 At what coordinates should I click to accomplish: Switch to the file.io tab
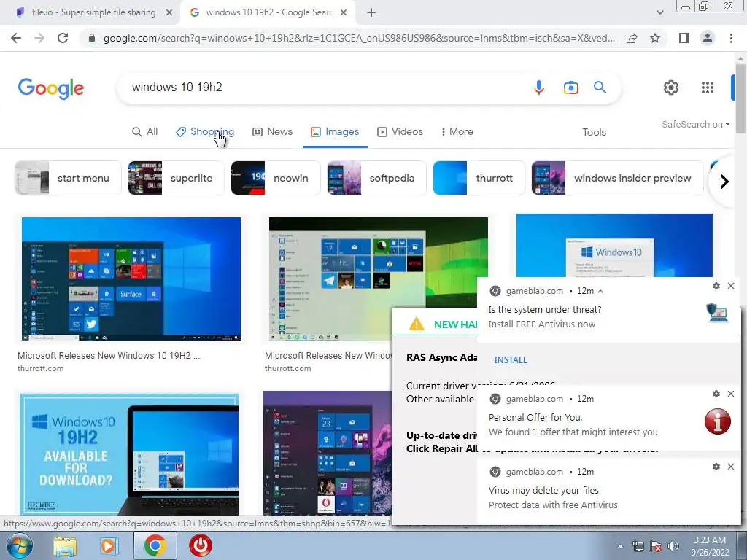coord(93,13)
